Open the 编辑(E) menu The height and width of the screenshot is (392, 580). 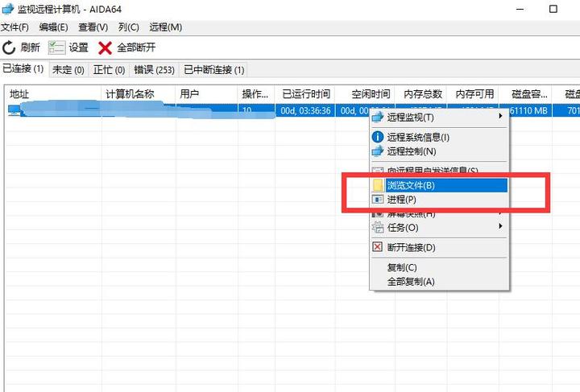[54, 27]
